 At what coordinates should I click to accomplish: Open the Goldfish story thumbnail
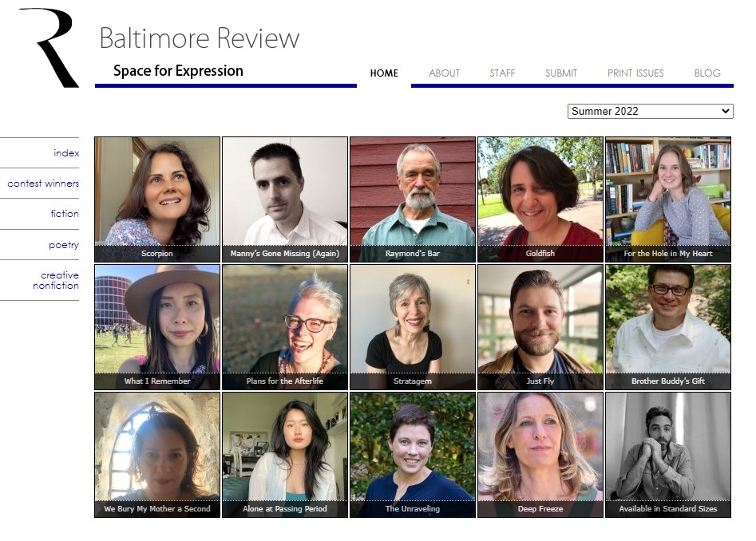(540, 199)
